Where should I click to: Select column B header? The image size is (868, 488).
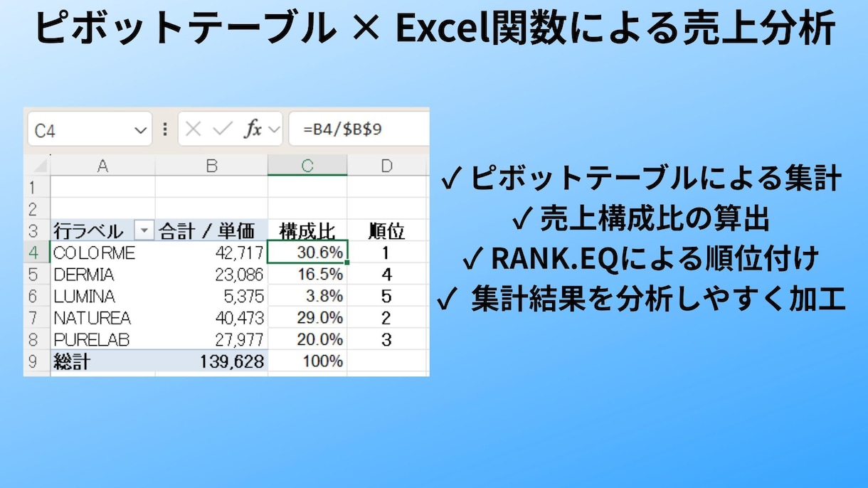tap(211, 166)
